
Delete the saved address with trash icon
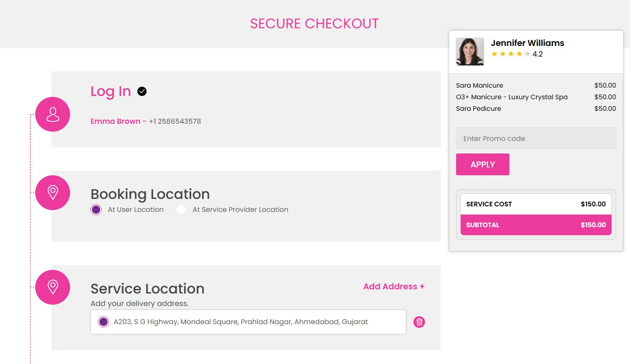pos(419,322)
